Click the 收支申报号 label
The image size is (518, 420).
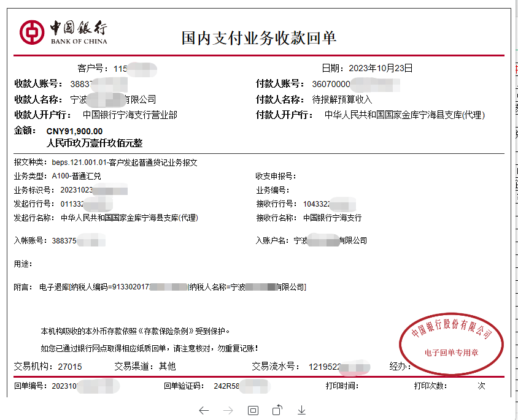[x=276, y=176]
